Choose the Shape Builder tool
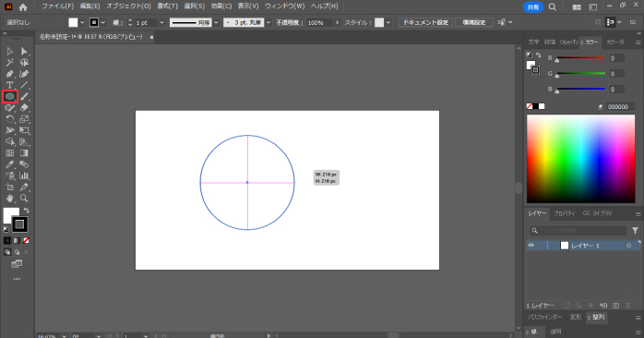Image resolution: width=644 pixels, height=338 pixels. click(x=10, y=142)
